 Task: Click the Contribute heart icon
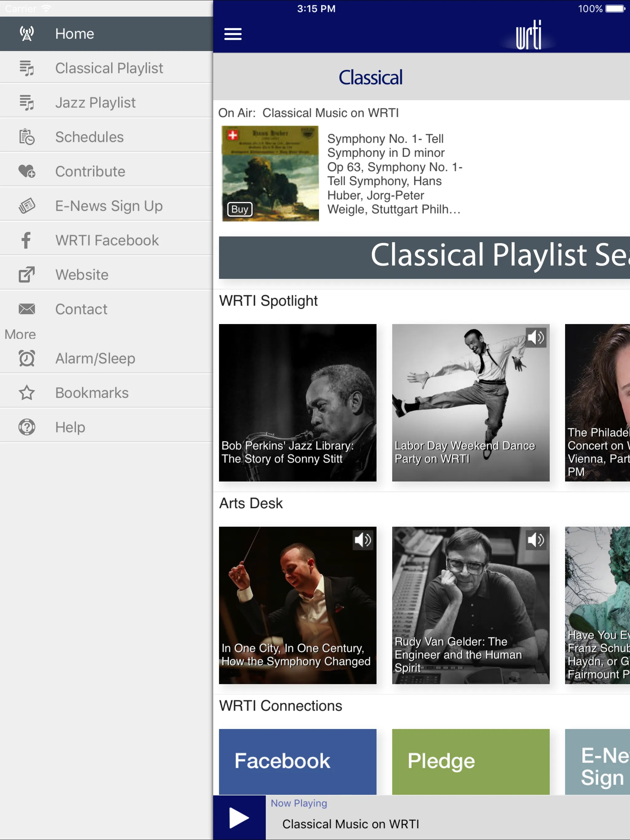(26, 171)
